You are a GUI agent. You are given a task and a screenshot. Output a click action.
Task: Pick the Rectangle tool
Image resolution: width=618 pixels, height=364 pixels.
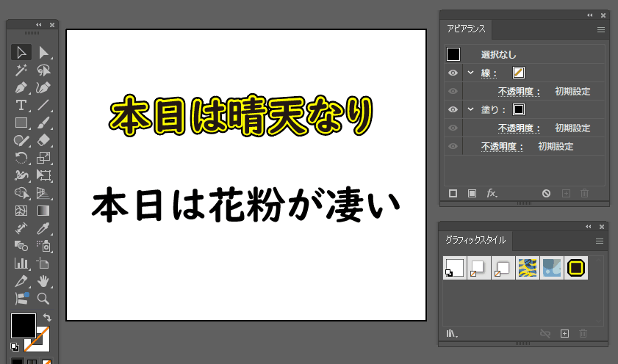[21, 123]
